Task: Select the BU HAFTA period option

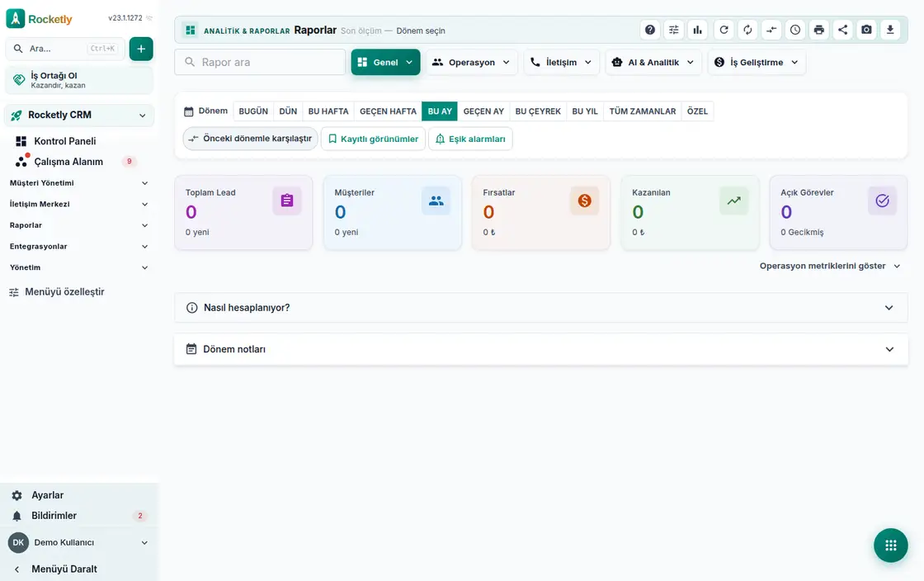Action: pyautogui.click(x=328, y=111)
